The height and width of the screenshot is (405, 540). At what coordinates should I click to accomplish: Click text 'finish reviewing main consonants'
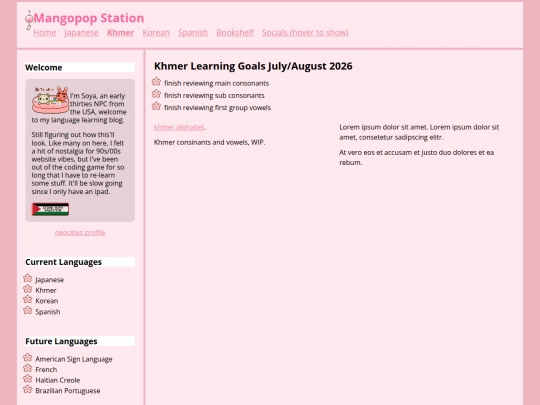click(x=217, y=83)
